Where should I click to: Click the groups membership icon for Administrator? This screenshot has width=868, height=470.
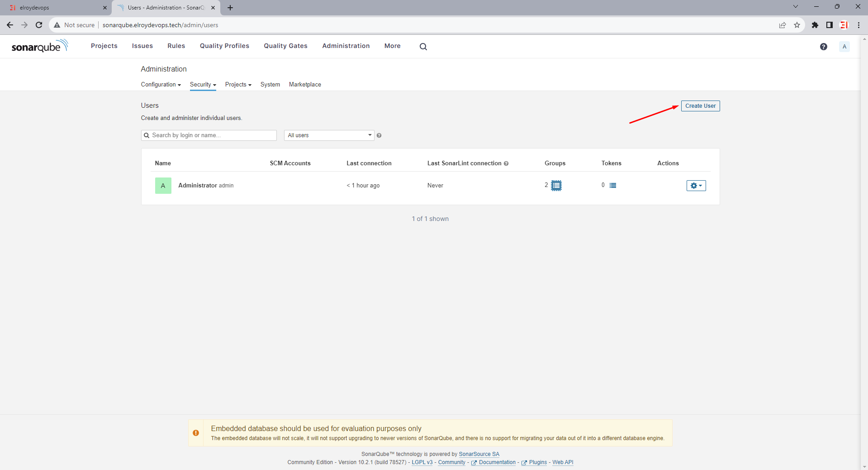[556, 185]
